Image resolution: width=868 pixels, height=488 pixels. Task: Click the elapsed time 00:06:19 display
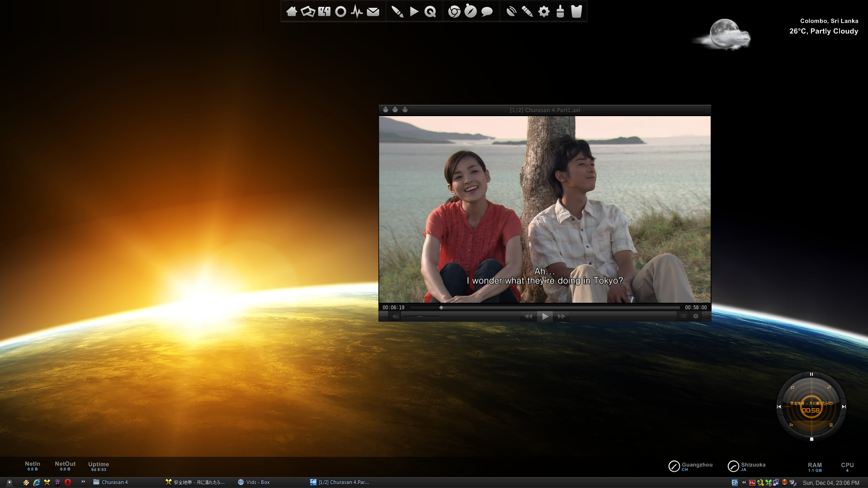(x=394, y=307)
